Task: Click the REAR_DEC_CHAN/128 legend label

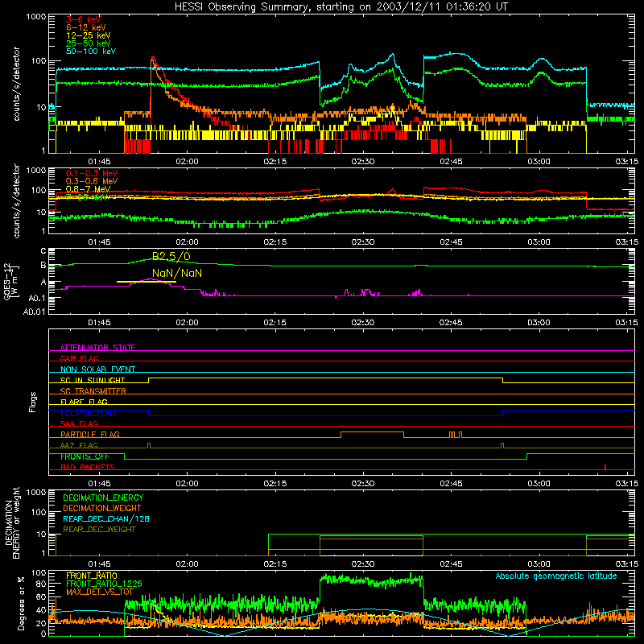Action: pyautogui.click(x=106, y=519)
